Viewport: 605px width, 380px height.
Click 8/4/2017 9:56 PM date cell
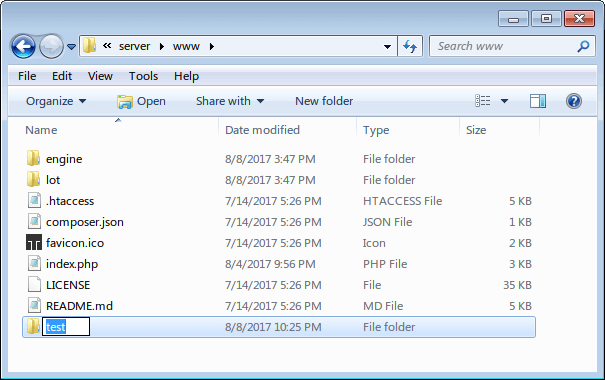click(270, 264)
